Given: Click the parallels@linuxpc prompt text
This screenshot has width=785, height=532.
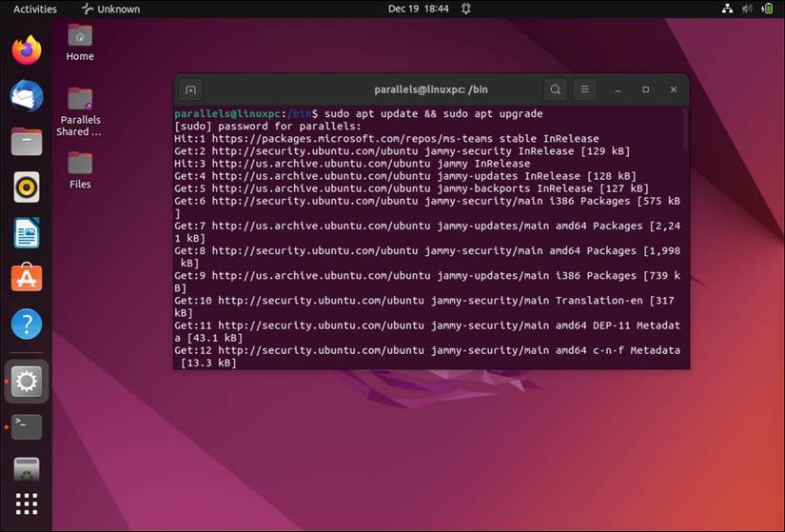Looking at the screenshot, I should 227,113.
